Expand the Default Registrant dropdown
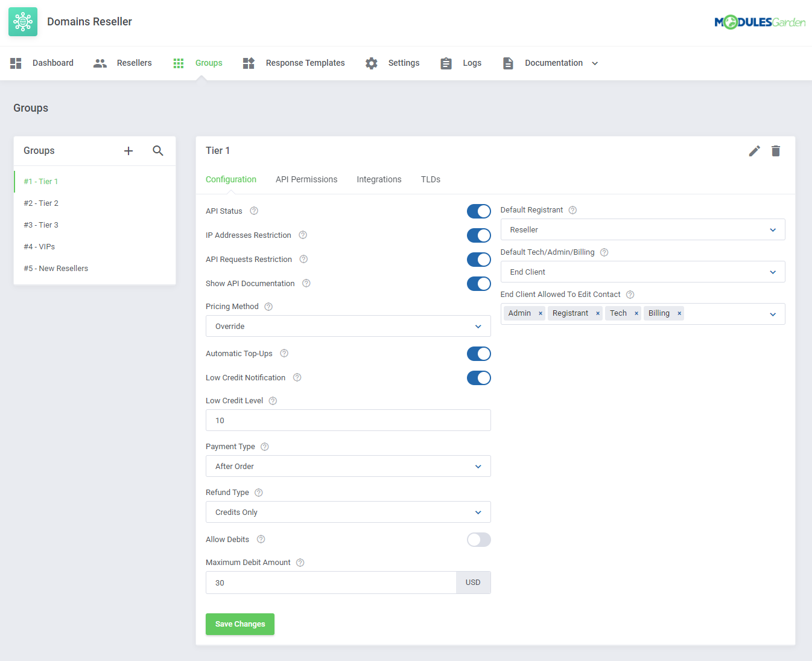The height and width of the screenshot is (661, 812). tap(642, 229)
